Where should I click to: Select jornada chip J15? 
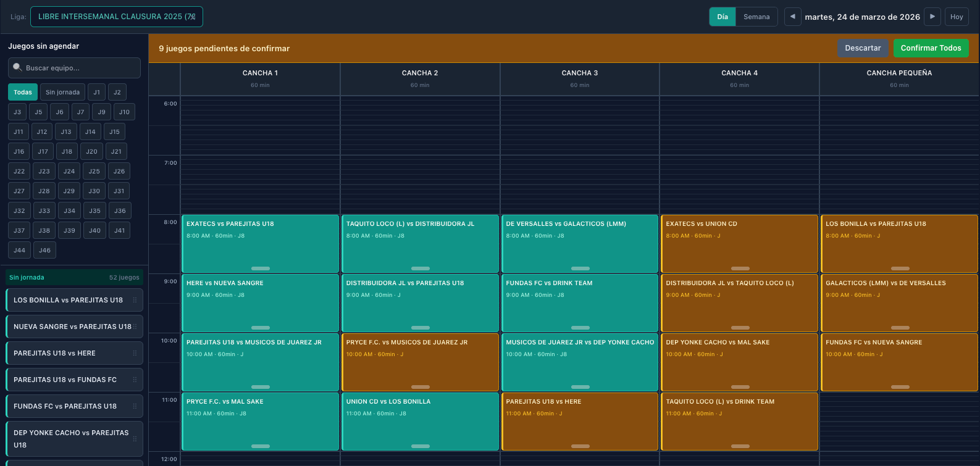point(114,131)
